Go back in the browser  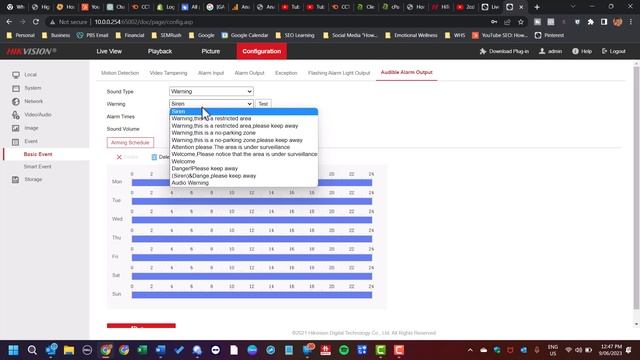9,22
